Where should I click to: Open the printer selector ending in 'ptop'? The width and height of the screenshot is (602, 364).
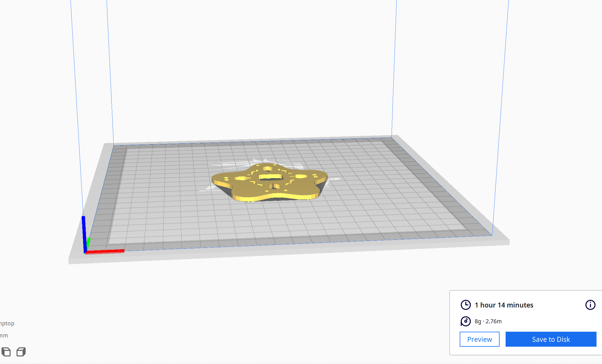point(7,323)
